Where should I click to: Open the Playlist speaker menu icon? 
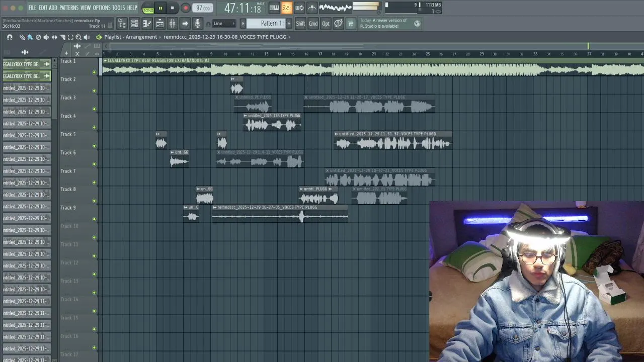pyautogui.click(x=99, y=37)
